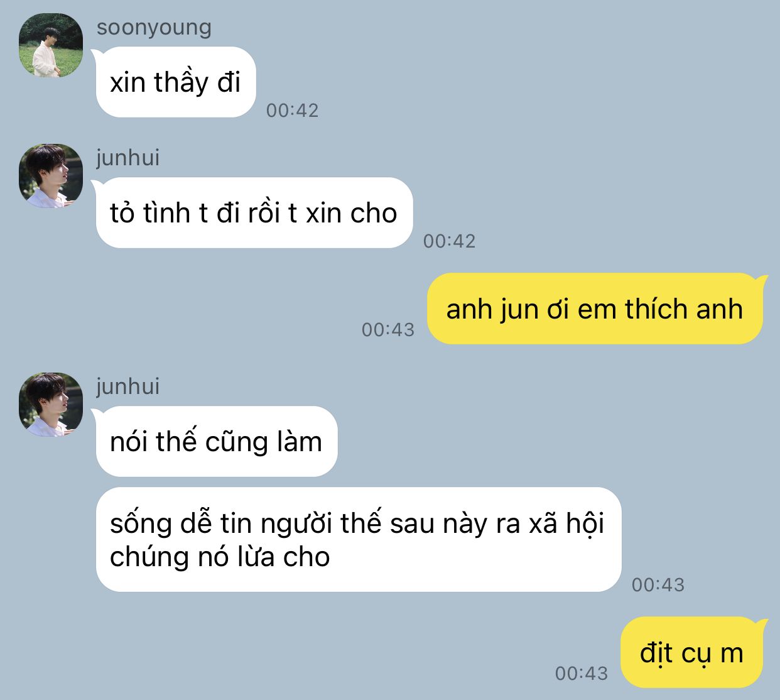Tap the 00:43 timestamp beside the last yellow bubble
Image resolution: width=780 pixels, height=700 pixels.
582,674
